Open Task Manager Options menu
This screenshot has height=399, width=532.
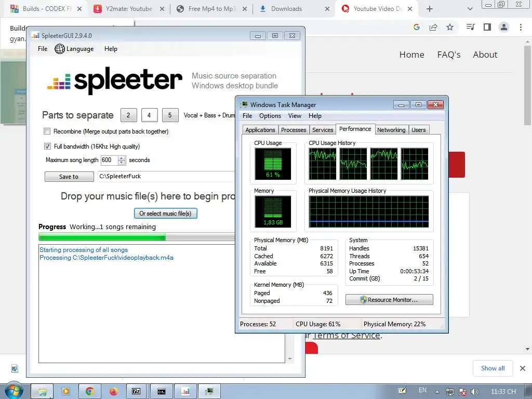click(270, 116)
